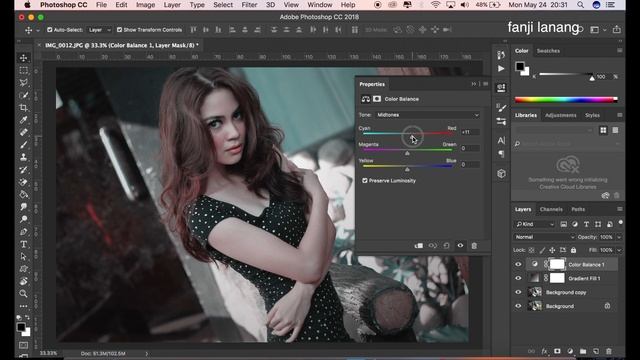Select the Crop tool
Viewport: 640px width, 360px height.
[x=24, y=108]
